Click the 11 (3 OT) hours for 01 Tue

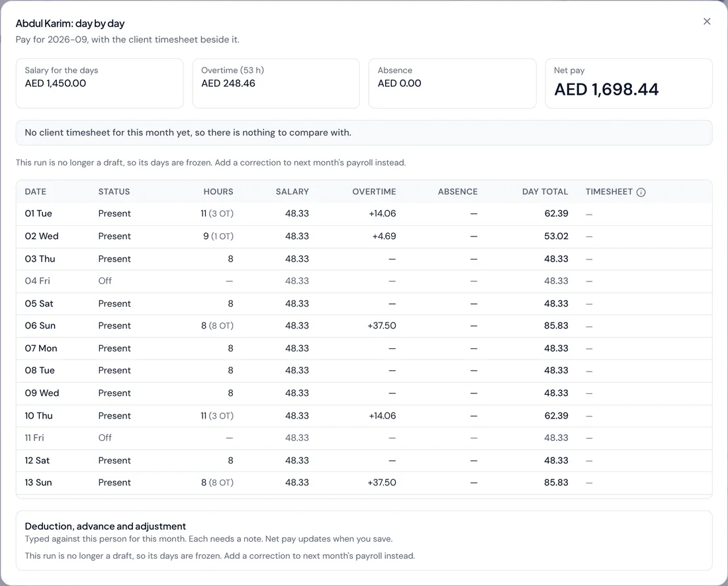[217, 214]
